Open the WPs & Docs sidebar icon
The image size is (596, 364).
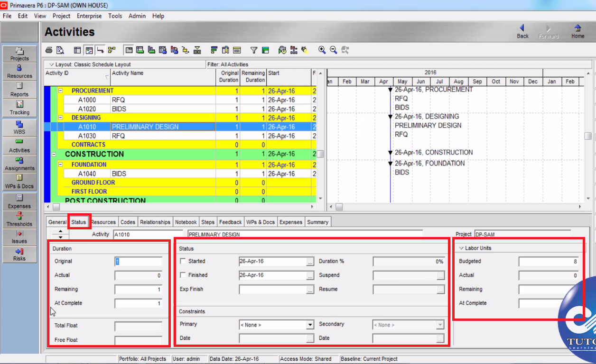(x=19, y=182)
